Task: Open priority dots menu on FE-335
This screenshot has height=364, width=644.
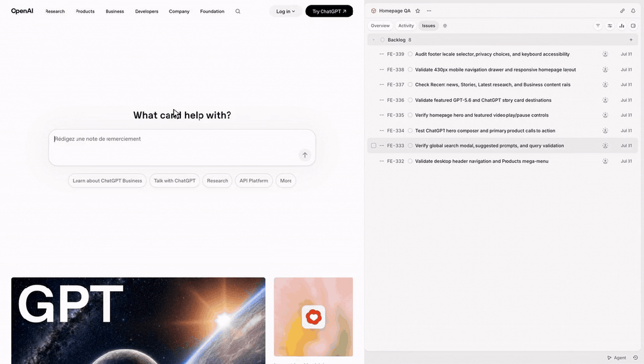Action: 381,115
